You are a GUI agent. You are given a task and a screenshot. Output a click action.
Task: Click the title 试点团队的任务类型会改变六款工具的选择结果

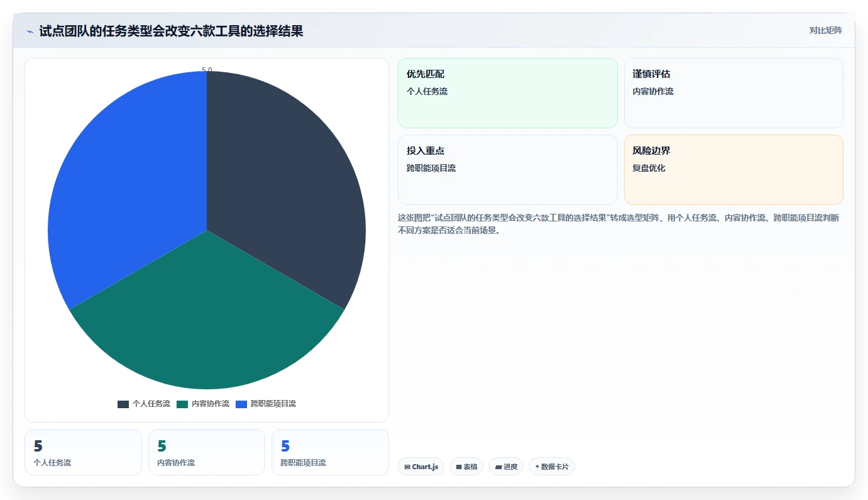(x=171, y=31)
